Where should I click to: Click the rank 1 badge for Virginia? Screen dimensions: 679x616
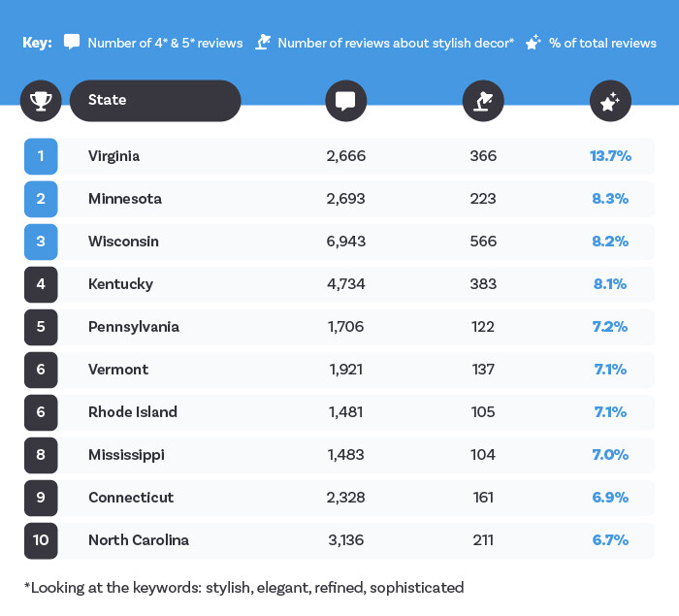(x=41, y=156)
